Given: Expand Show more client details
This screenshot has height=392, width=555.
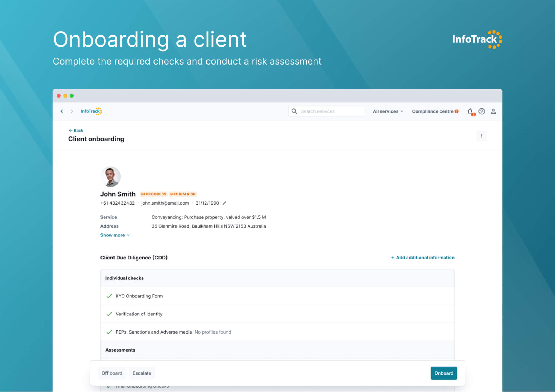Looking at the screenshot, I should click(x=115, y=235).
